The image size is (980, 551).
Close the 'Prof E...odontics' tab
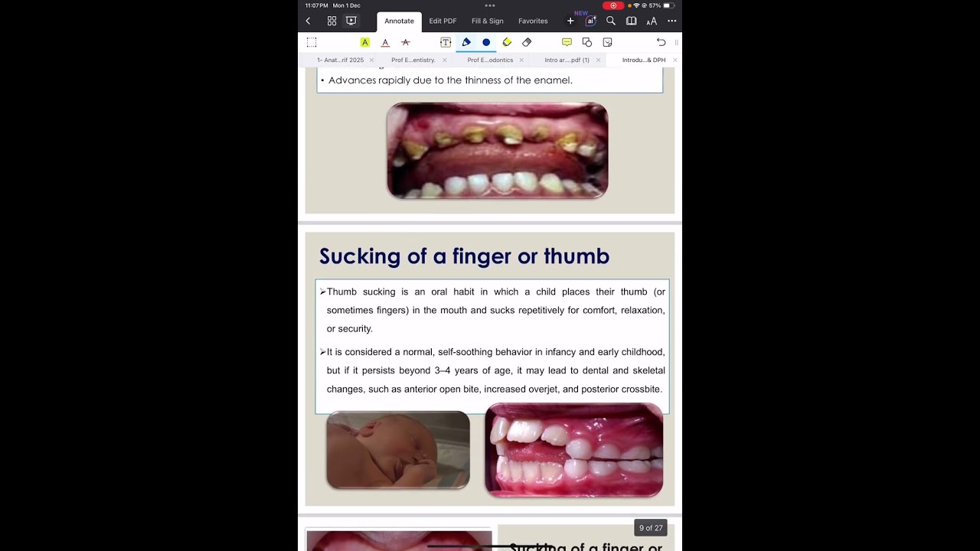coord(521,60)
